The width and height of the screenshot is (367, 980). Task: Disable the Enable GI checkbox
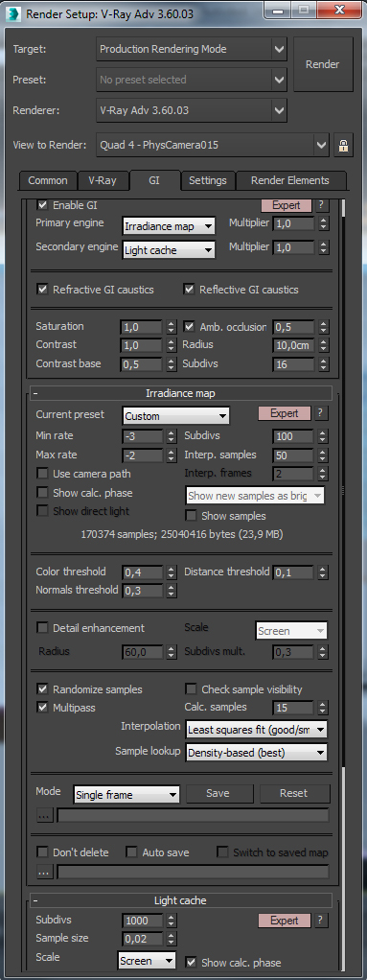(x=42, y=204)
